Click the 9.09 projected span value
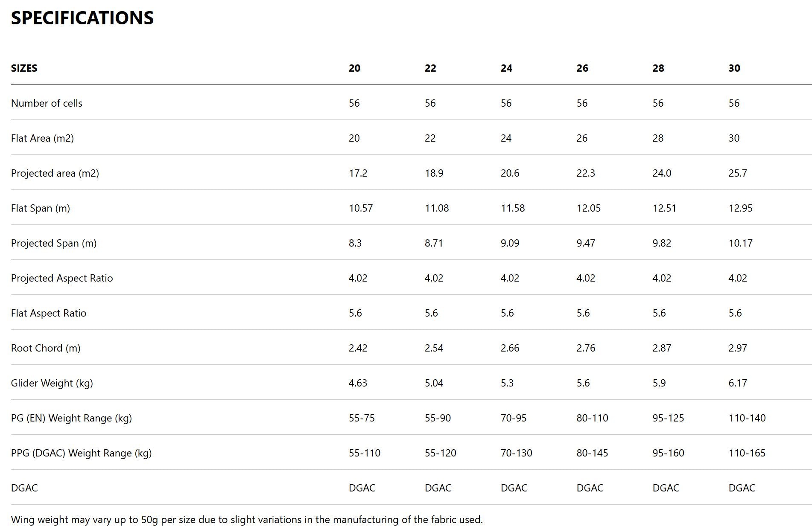812x532 pixels. pyautogui.click(x=510, y=243)
